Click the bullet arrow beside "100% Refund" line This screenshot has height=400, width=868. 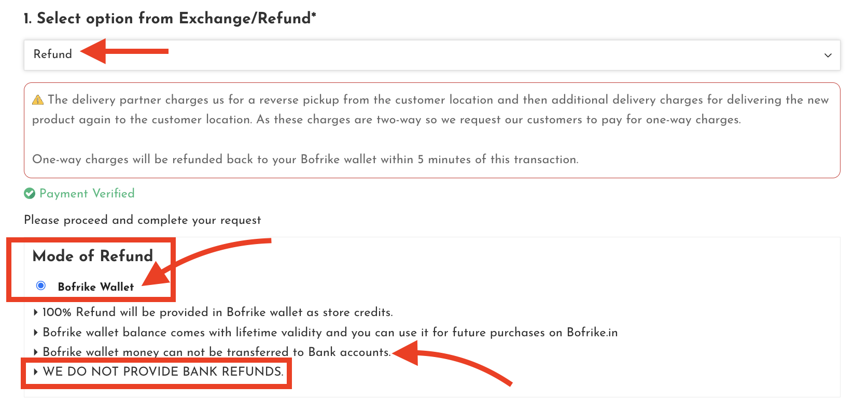point(35,312)
